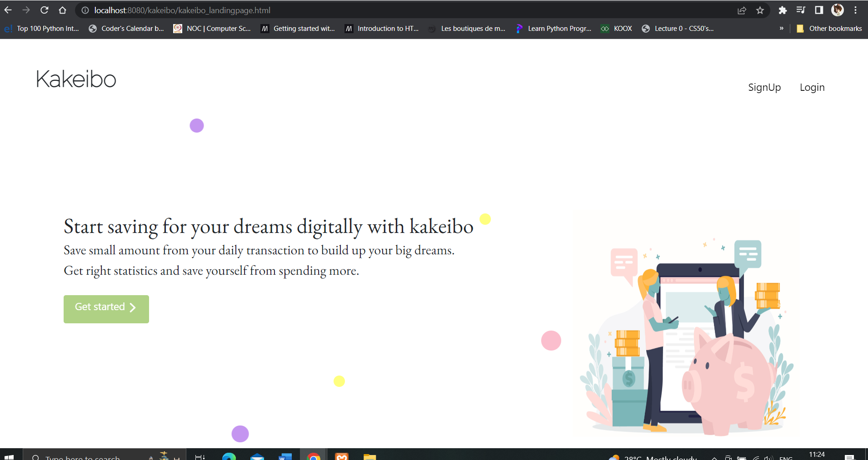Open the Chrome extensions puzzle icon
This screenshot has height=460, width=868.
click(x=783, y=10)
